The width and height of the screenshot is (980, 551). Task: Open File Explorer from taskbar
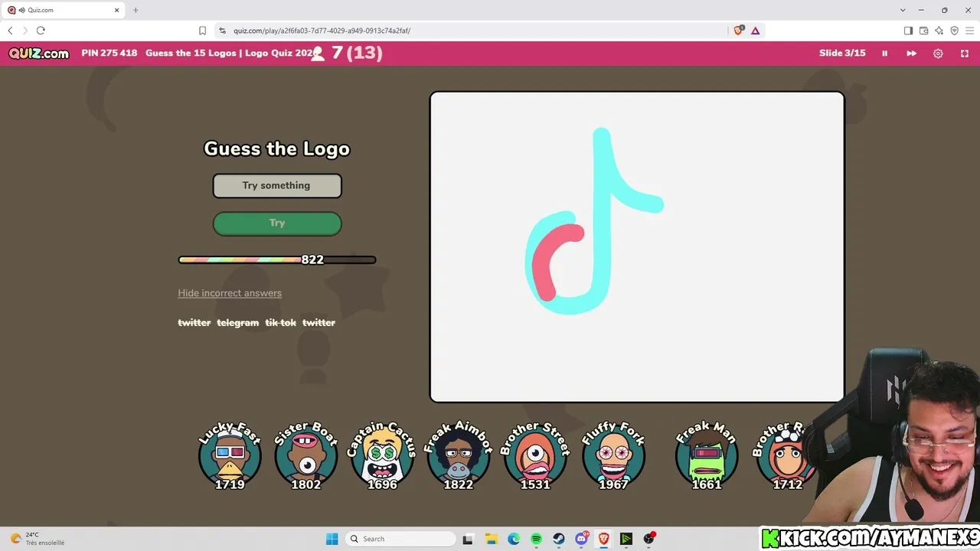point(491,539)
